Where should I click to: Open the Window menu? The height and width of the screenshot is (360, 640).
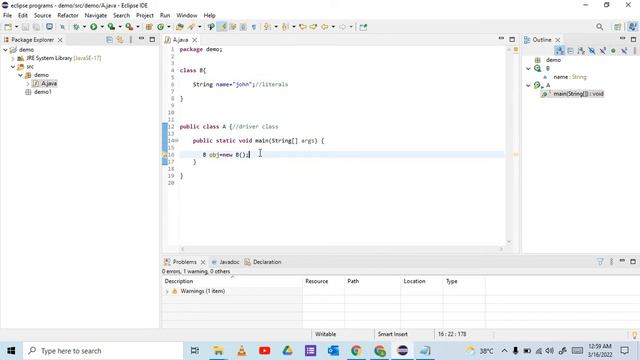click(x=187, y=16)
